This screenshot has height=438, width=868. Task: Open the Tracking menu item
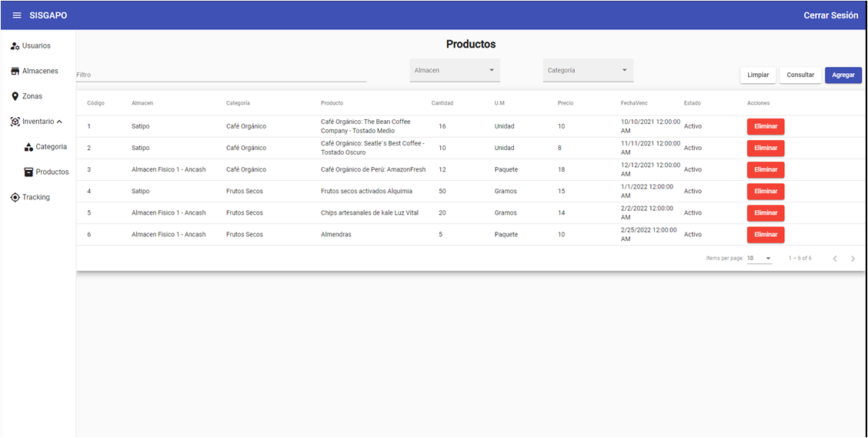(36, 198)
